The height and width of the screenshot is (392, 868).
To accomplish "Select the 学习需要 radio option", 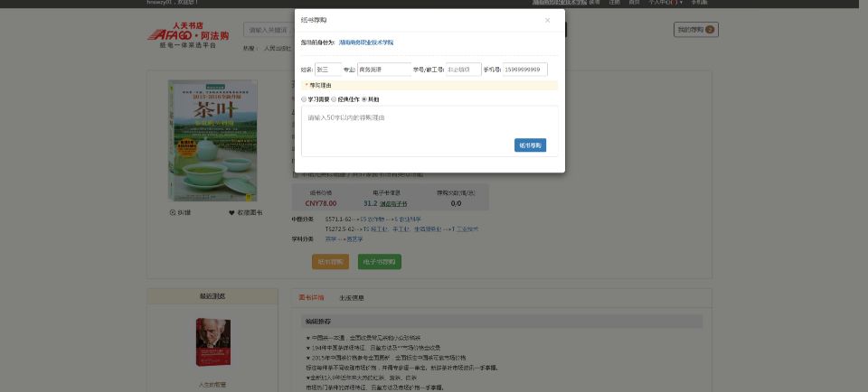I will [x=304, y=99].
